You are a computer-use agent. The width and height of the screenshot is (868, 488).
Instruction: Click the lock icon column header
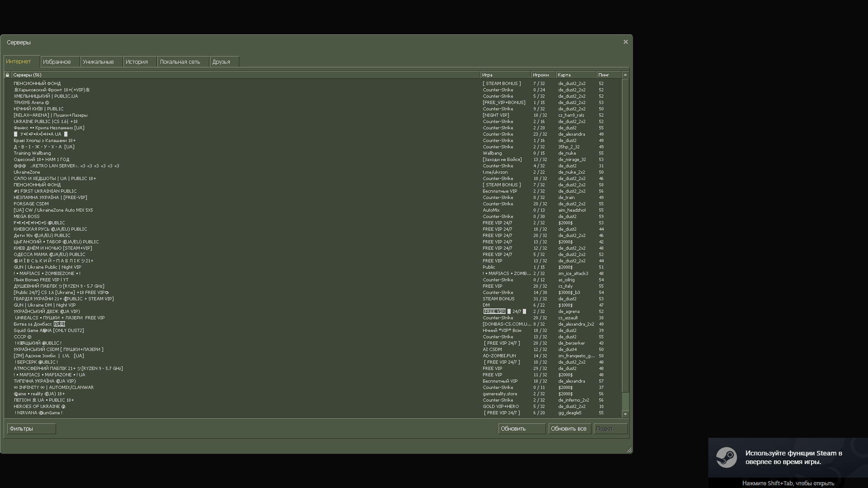pyautogui.click(x=7, y=75)
